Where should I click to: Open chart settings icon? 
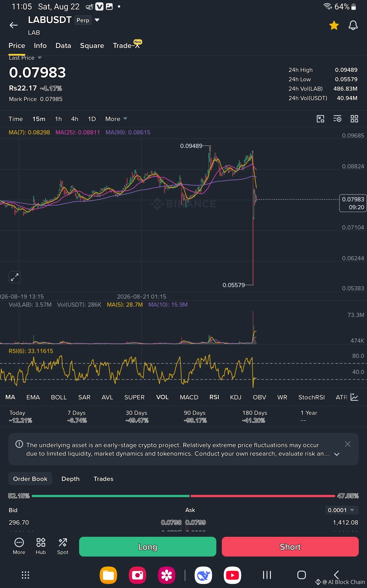[x=337, y=119]
